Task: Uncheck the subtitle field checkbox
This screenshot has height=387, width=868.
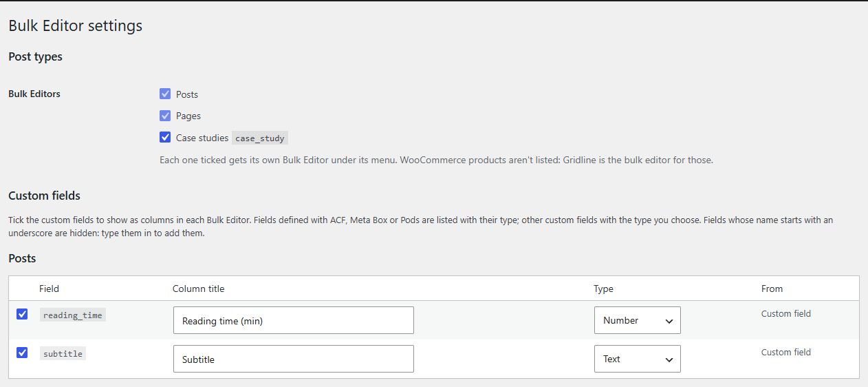Action: click(22, 353)
